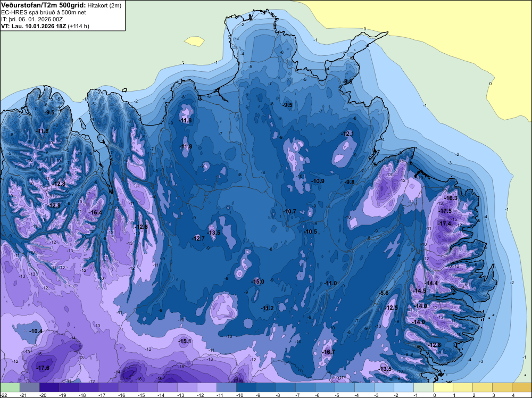Click the -14.5 temperature value

[420, 291]
